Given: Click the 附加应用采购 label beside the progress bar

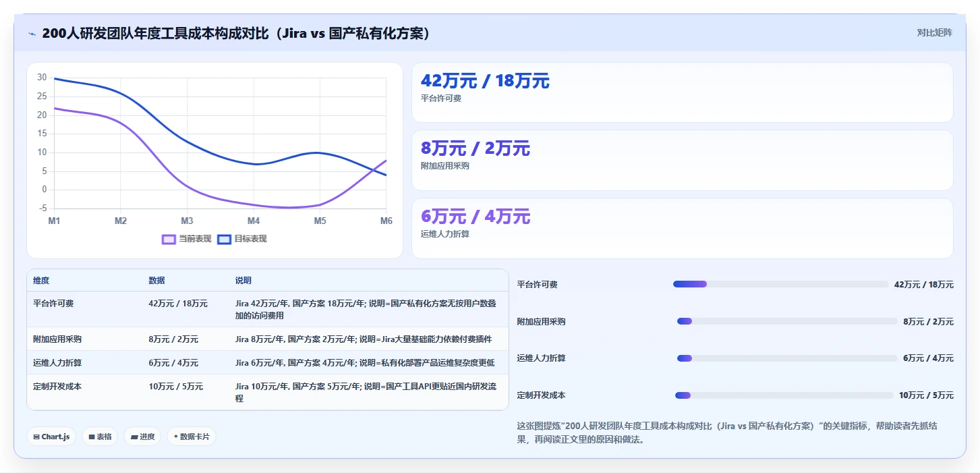Looking at the screenshot, I should pyautogui.click(x=542, y=322).
